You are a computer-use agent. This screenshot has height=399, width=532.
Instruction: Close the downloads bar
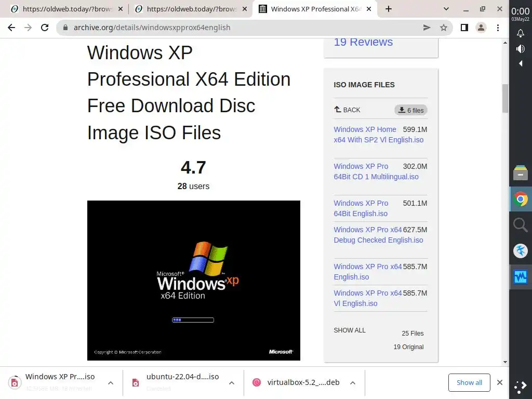[500, 382]
